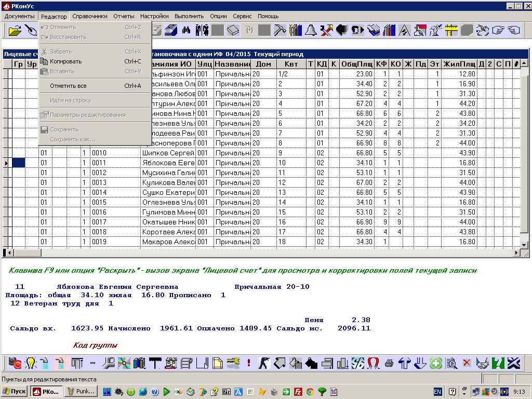This screenshot has height=399, width=532.
Task: Click the light bulb icon in bottom toolbar
Action: (x=31, y=363)
